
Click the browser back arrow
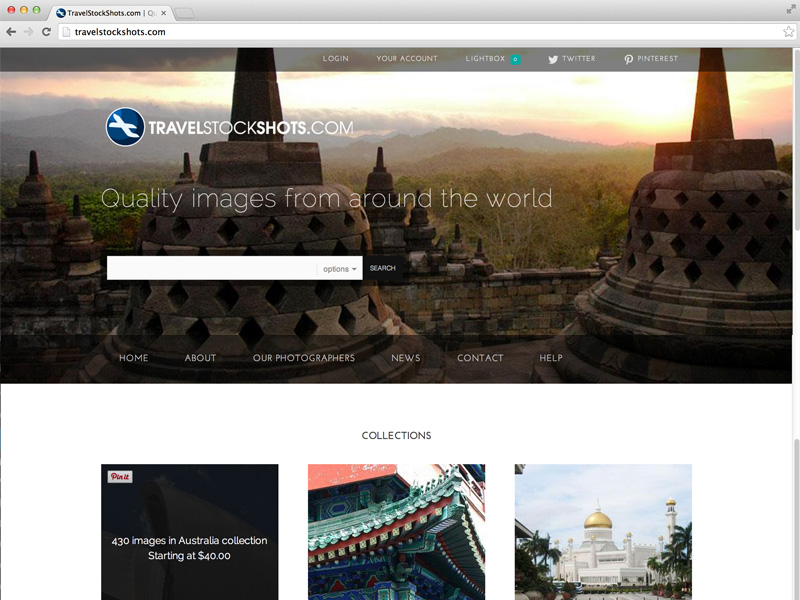(11, 32)
